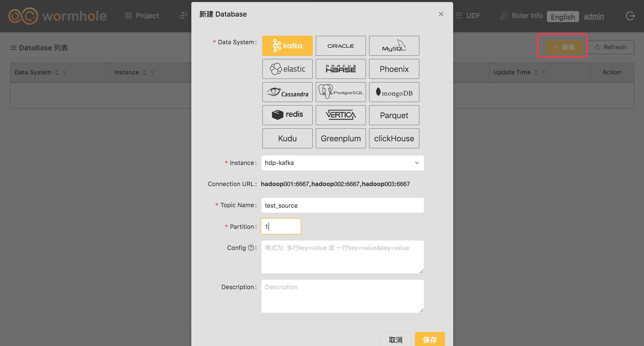Image resolution: width=644 pixels, height=346 pixels.
Task: Select the redis logo tile
Action: [x=287, y=115]
